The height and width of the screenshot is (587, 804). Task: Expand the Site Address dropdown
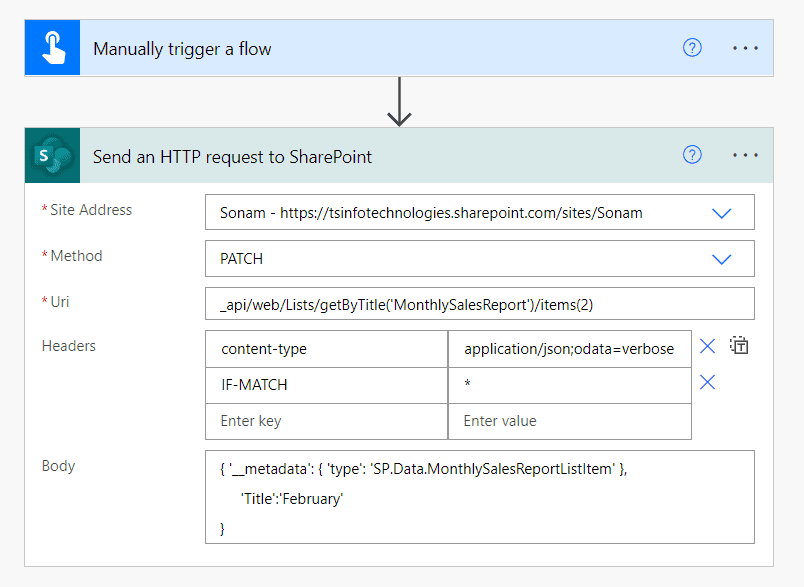tap(721, 213)
